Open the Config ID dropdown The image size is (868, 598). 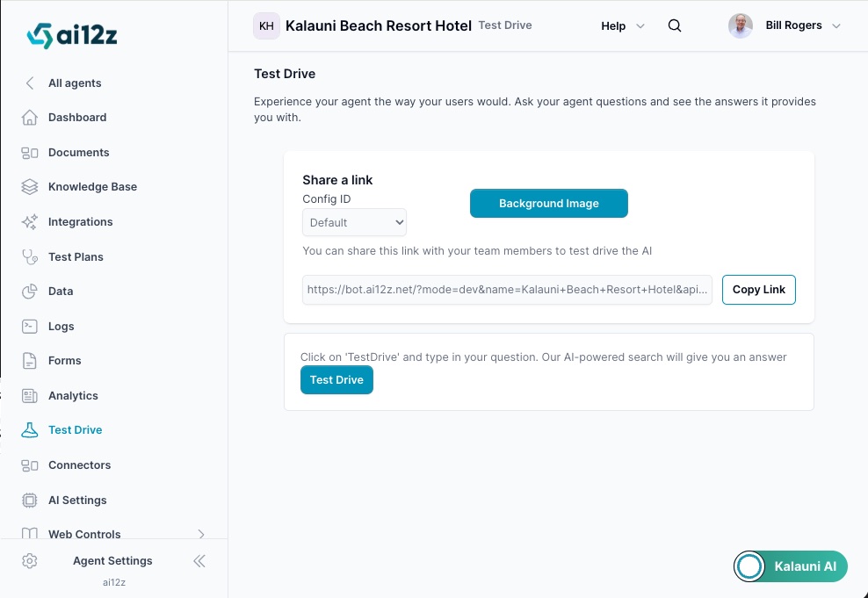[354, 223]
